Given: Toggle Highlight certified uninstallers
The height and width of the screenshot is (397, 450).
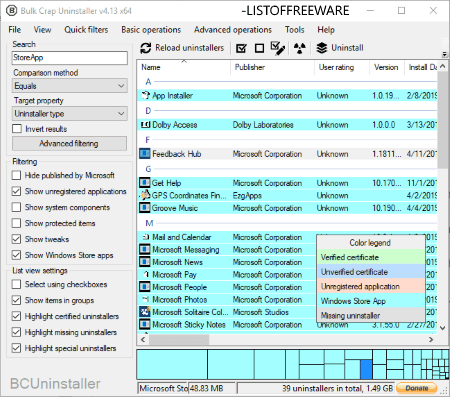Looking at the screenshot, I should 16,316.
